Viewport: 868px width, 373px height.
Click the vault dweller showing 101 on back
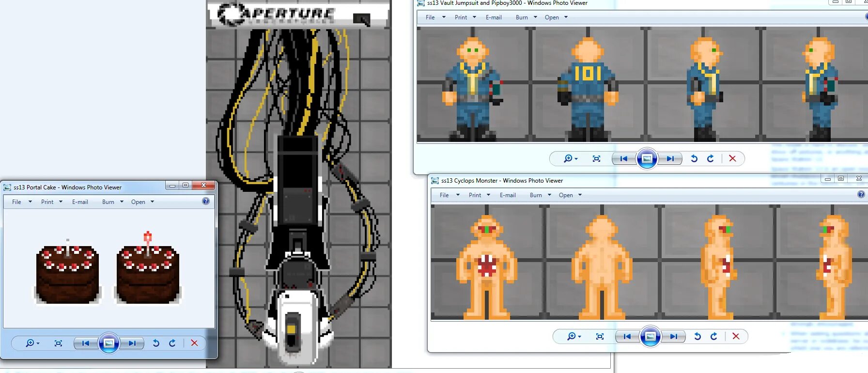[x=588, y=89]
